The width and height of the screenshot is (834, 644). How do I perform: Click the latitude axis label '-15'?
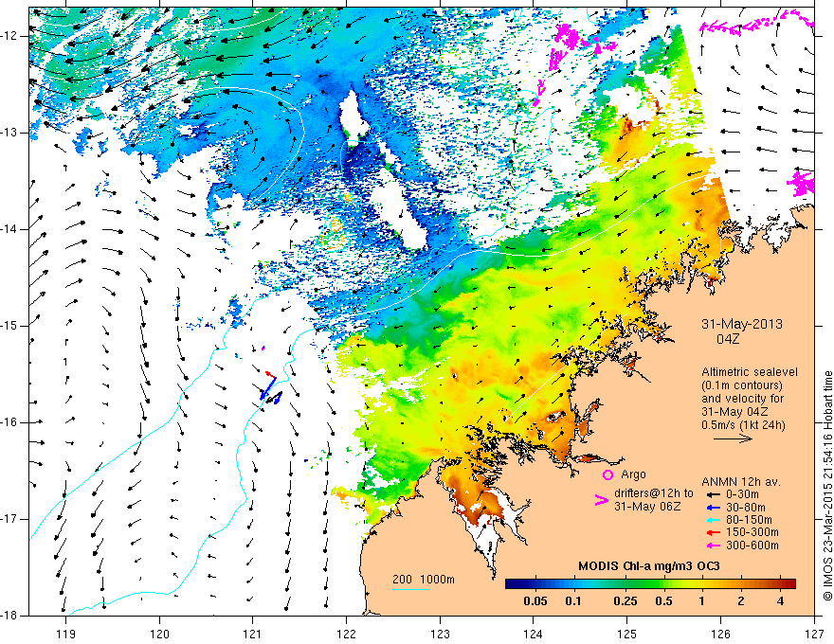click(10, 326)
